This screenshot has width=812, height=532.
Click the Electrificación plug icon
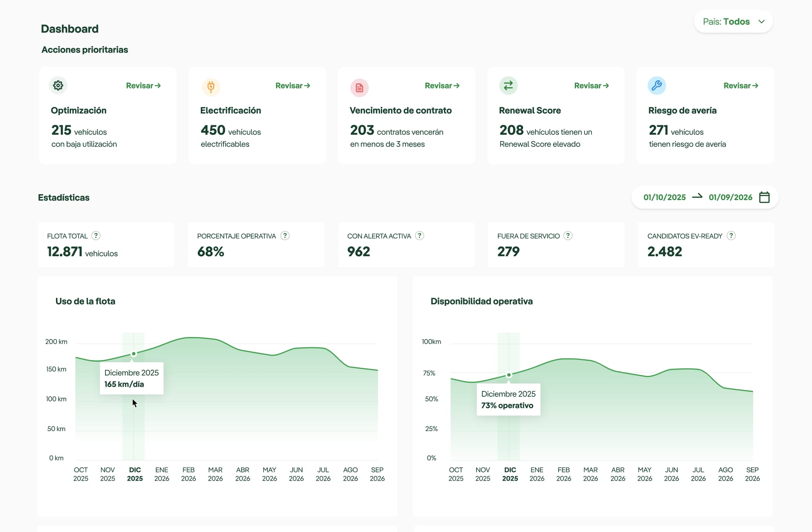[211, 86]
